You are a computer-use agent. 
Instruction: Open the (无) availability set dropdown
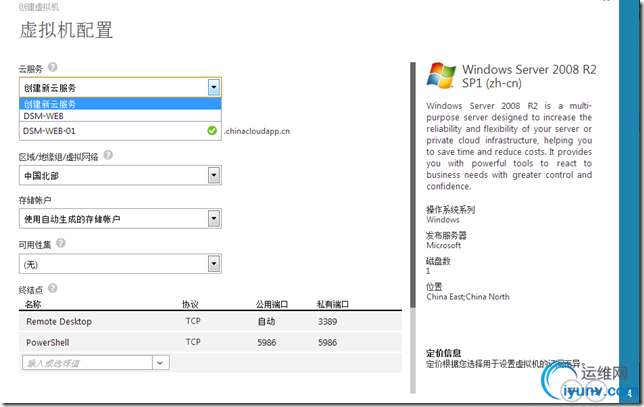pyautogui.click(x=120, y=264)
